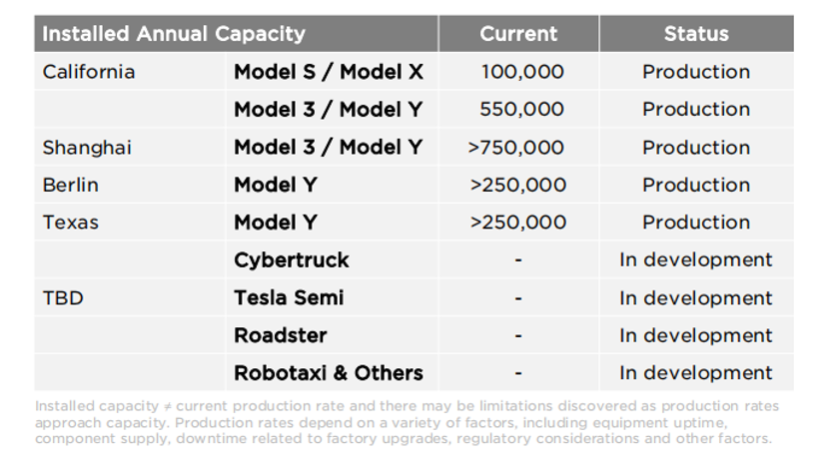Click the "TBD" location cell
The image size is (832, 462).
pos(61,298)
